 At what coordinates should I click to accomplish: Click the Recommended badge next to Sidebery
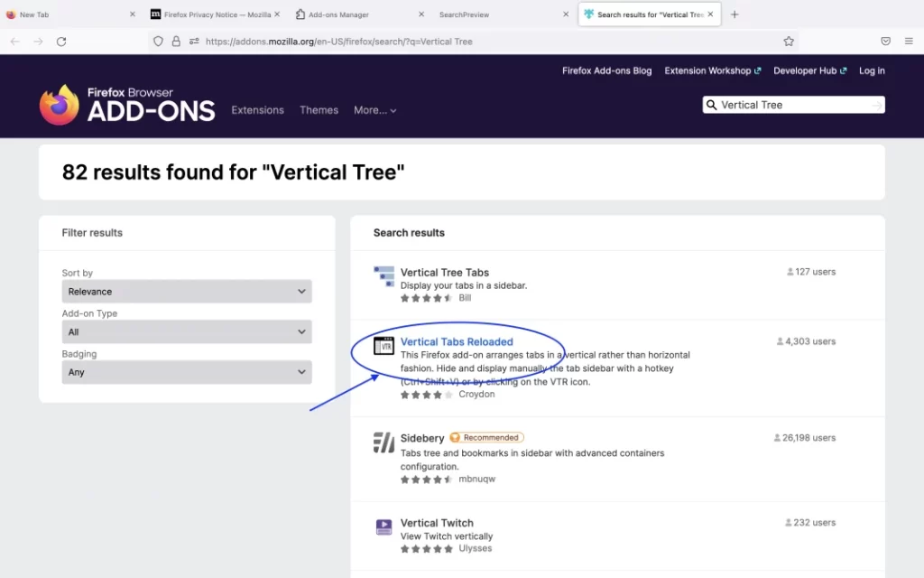486,438
